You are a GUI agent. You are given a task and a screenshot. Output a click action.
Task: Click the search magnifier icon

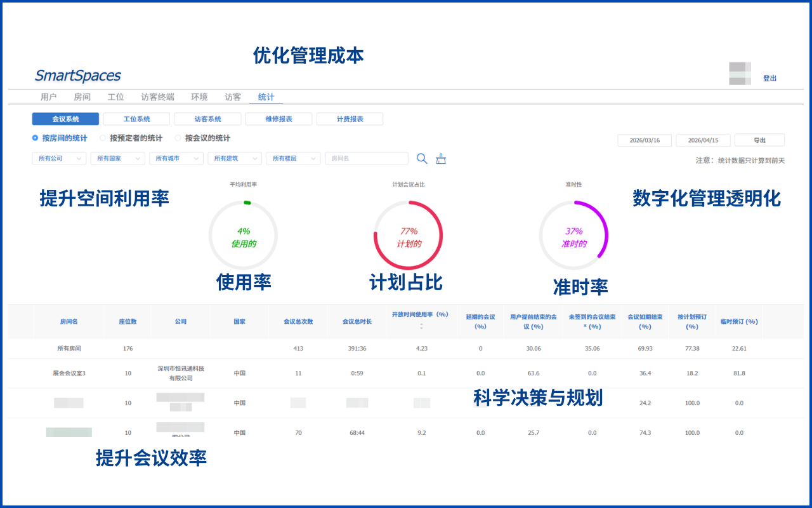point(422,158)
